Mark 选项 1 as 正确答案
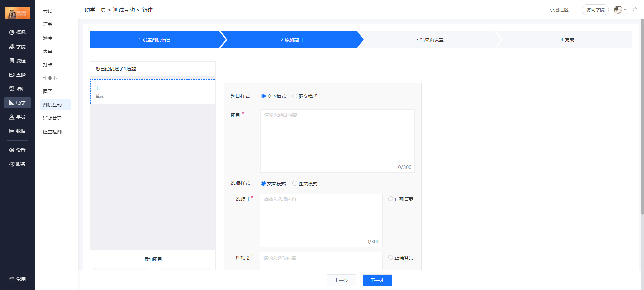 (391, 199)
